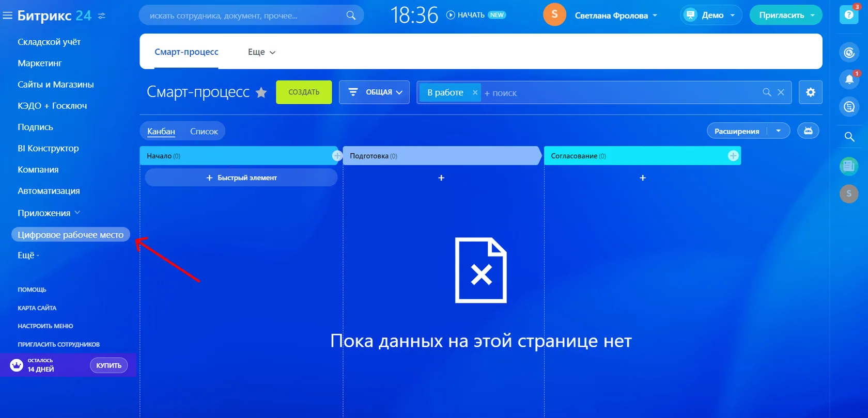The height and width of the screenshot is (418, 868).
Task: Add an item in the Согласование column
Action: [643, 178]
